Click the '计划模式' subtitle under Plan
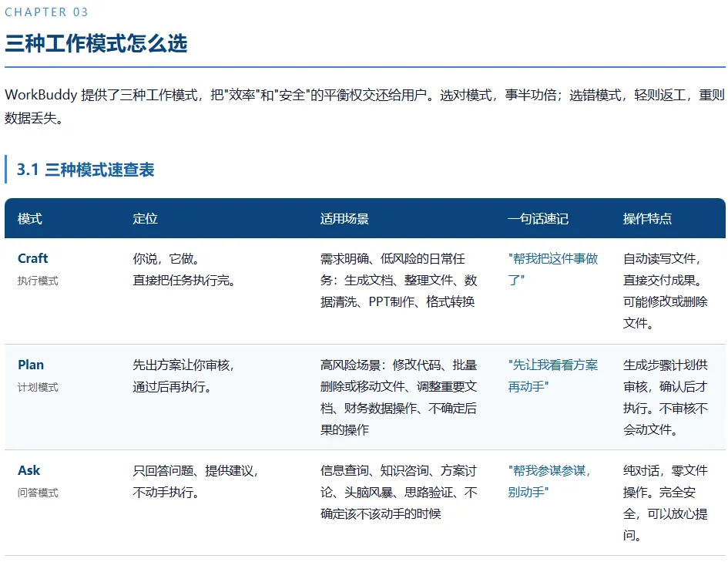This screenshot has height=562, width=728. pos(38,387)
